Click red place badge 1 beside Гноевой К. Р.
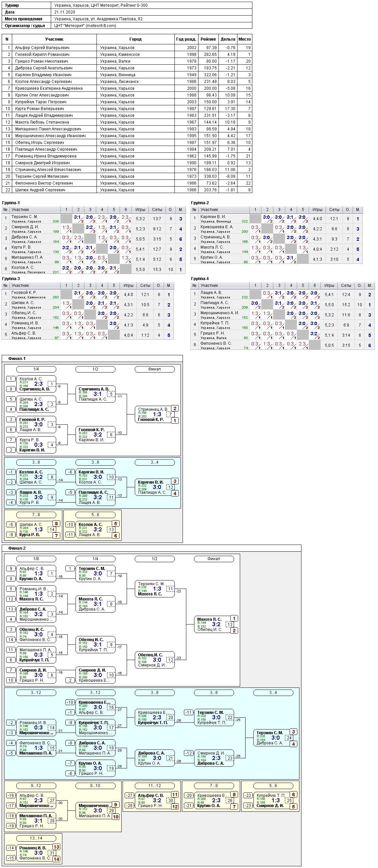 (175, 421)
